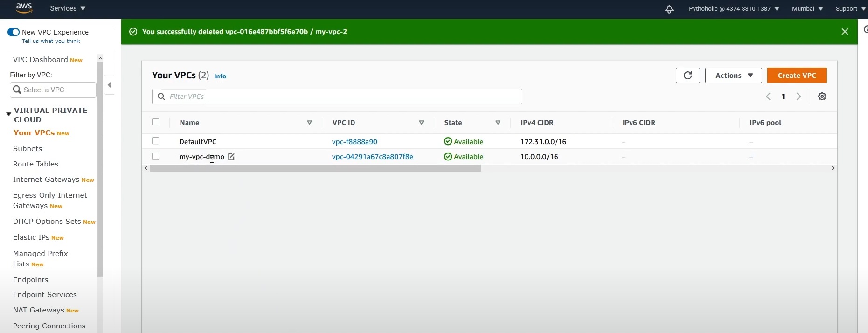Go to next page arrow
This screenshot has width=868, height=333.
click(799, 97)
